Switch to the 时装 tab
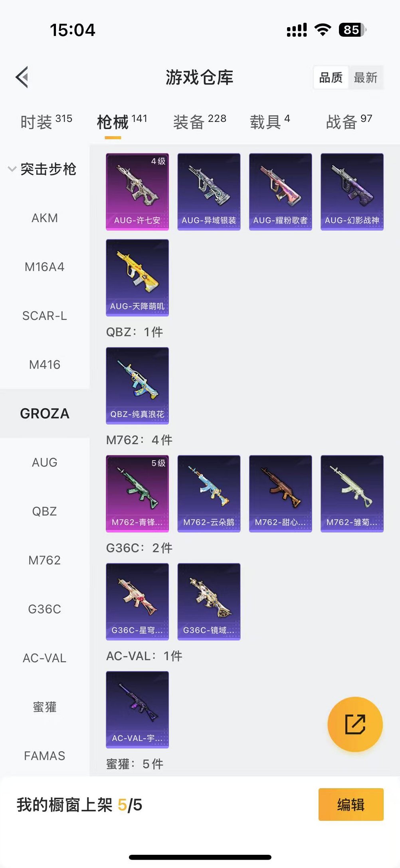 click(x=46, y=121)
